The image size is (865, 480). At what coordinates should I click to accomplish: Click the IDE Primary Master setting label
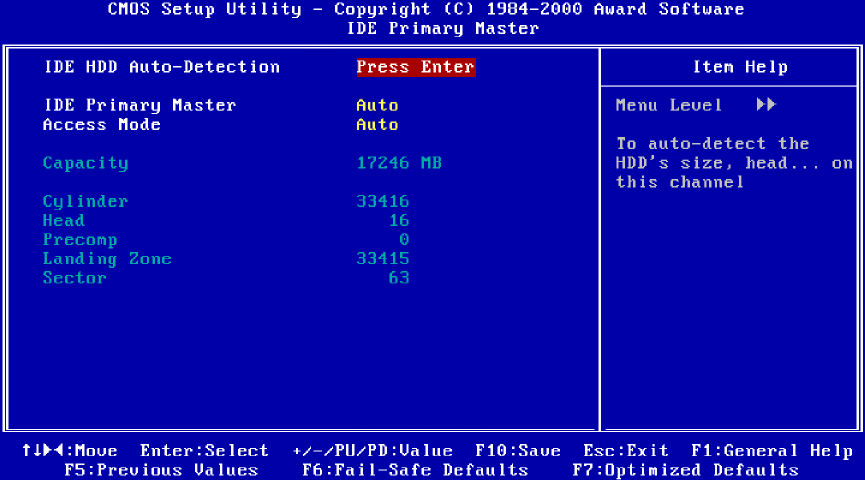coord(140,105)
